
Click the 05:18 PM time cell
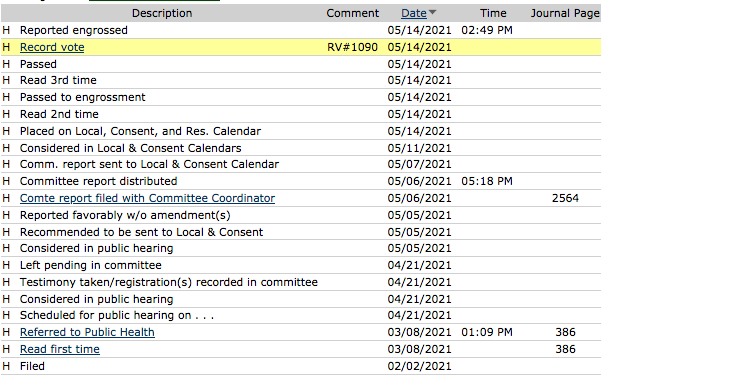coord(487,181)
